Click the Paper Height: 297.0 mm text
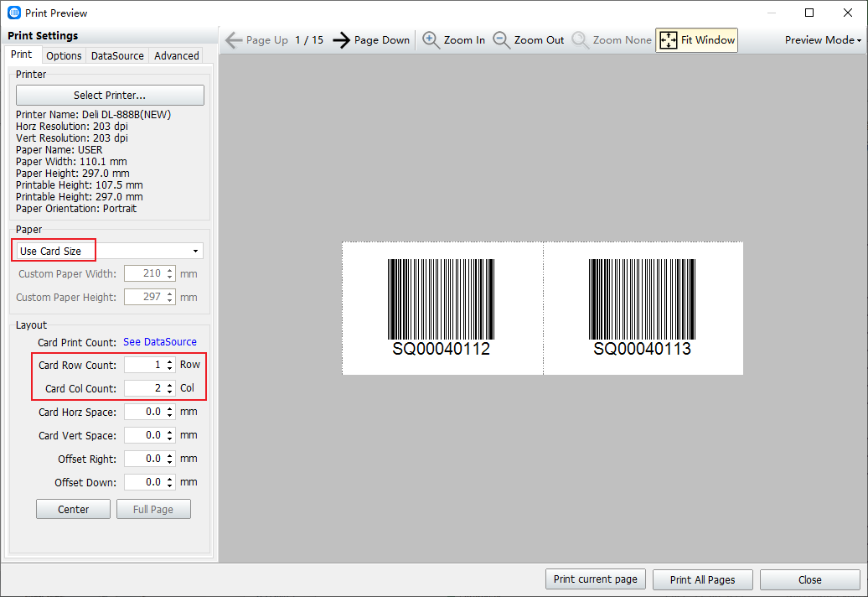The width and height of the screenshot is (868, 597). [73, 174]
